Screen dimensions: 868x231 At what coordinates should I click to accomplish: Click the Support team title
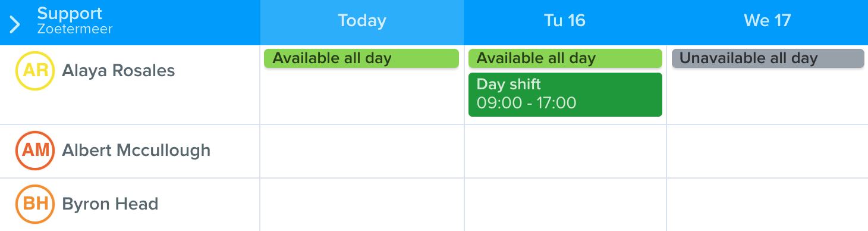(70, 13)
